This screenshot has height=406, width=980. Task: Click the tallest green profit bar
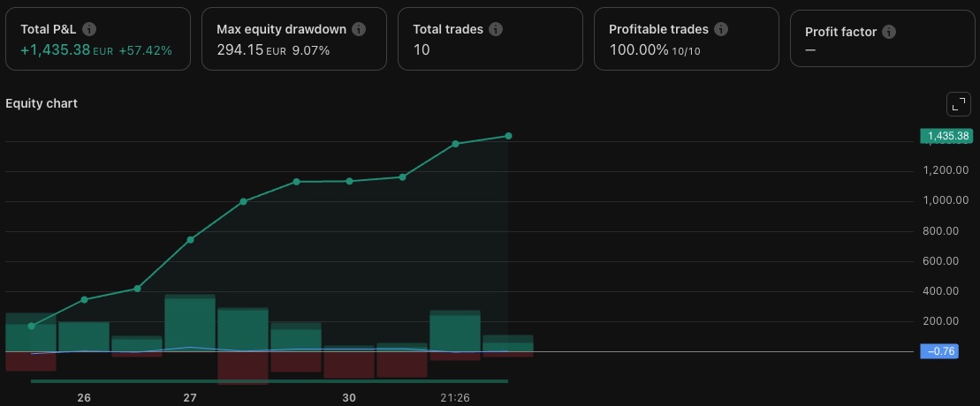point(190,323)
